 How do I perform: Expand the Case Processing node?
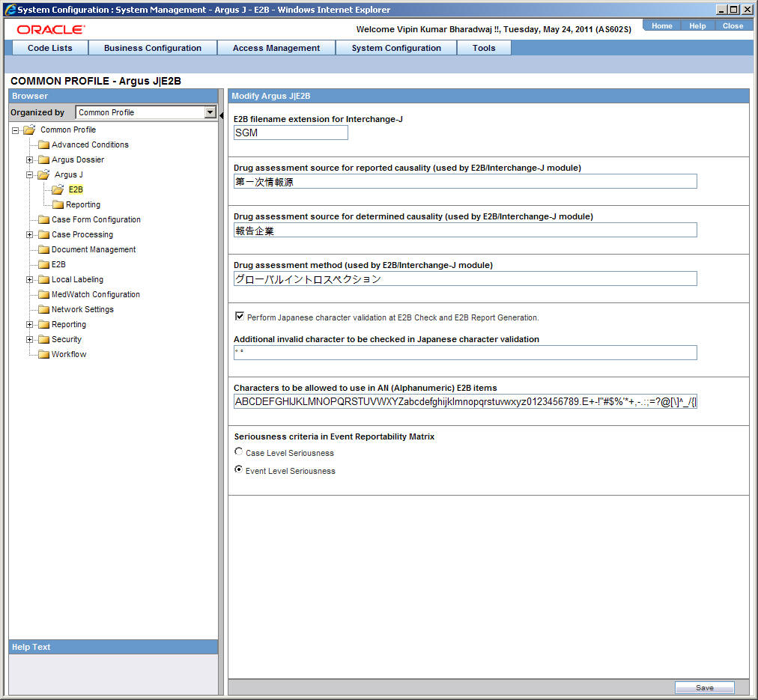click(29, 235)
